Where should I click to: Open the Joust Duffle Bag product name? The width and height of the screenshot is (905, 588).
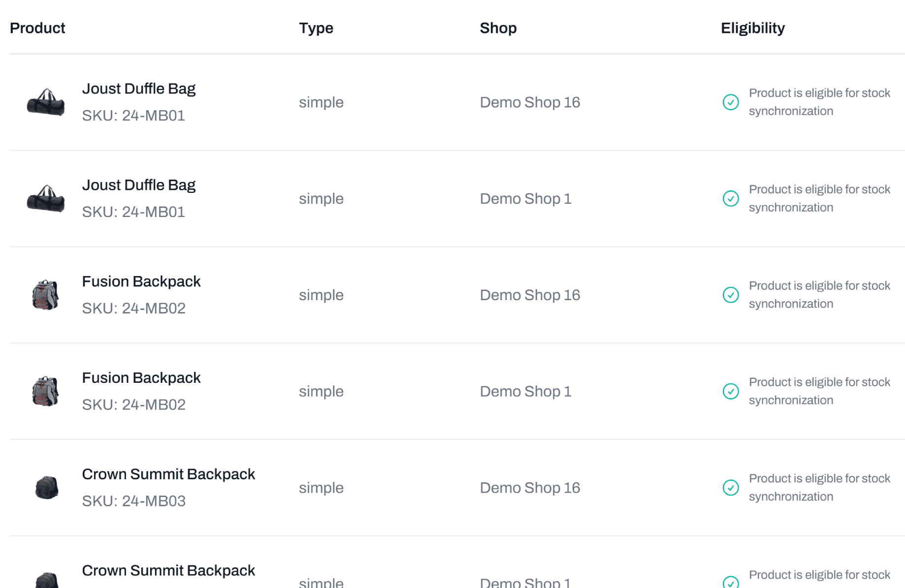tap(139, 89)
